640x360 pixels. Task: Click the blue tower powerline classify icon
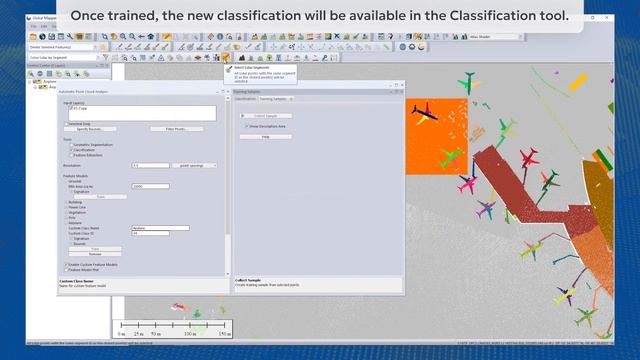coord(279,58)
